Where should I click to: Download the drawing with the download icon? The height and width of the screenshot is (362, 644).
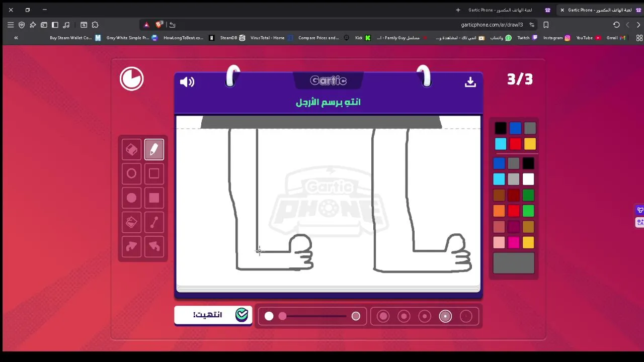click(470, 82)
